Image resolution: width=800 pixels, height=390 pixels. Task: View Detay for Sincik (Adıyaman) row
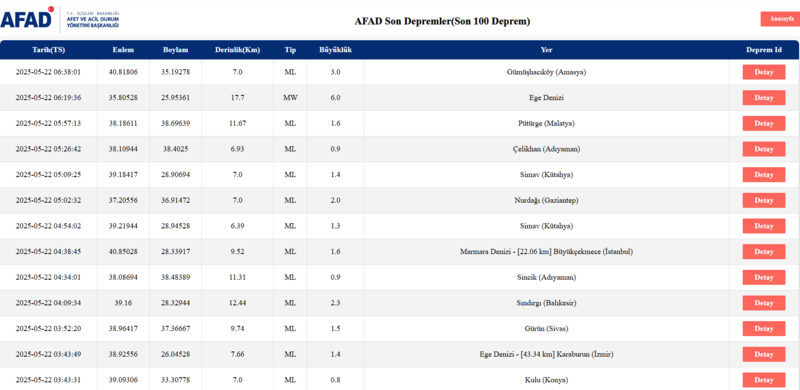tap(763, 277)
